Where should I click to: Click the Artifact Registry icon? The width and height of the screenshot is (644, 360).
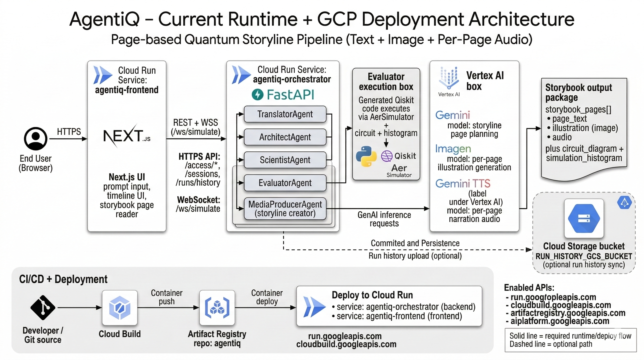coord(217,308)
